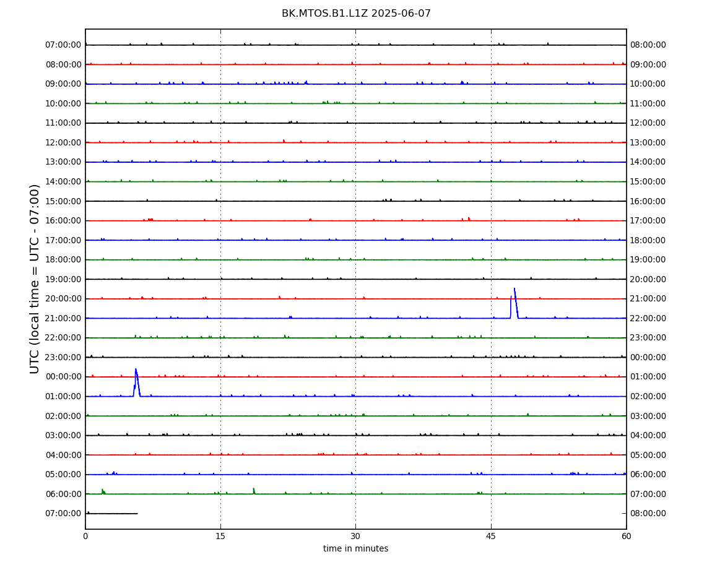Click the right-axis end time label 06:00:00

[648, 475]
